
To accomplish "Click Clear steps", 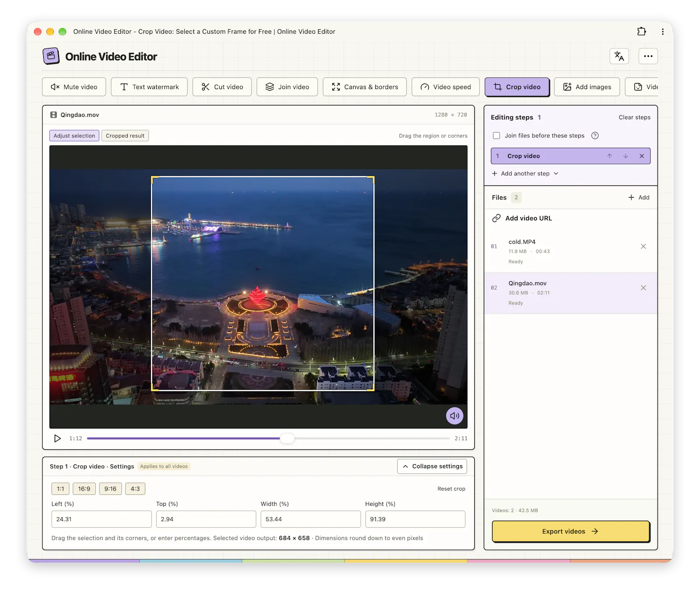I will pos(634,117).
